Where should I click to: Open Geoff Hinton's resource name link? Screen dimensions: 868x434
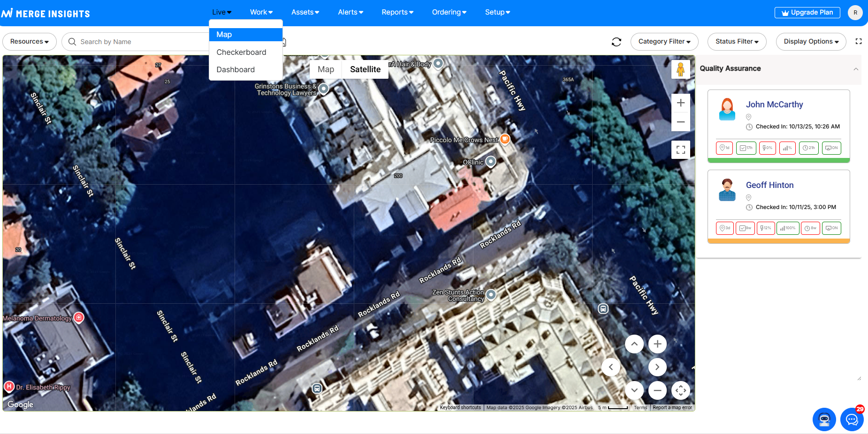coord(769,185)
